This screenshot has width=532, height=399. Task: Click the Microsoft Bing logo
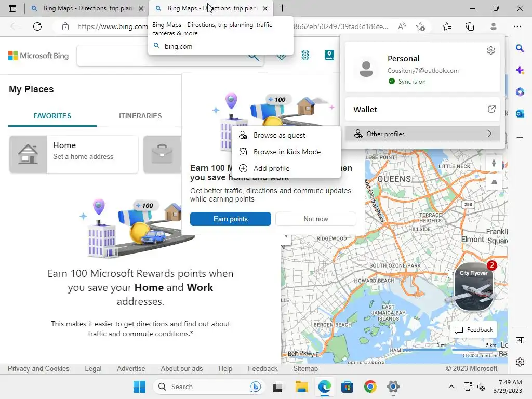coord(38,56)
